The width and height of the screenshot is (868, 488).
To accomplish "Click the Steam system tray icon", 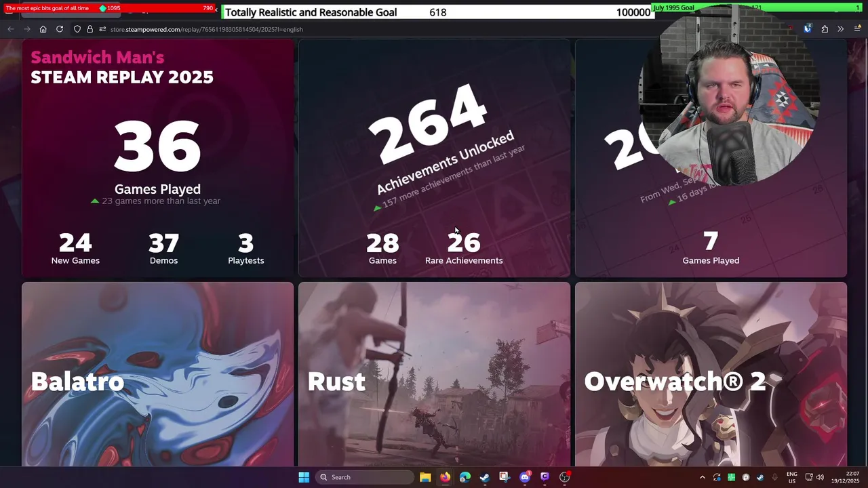I will (760, 477).
